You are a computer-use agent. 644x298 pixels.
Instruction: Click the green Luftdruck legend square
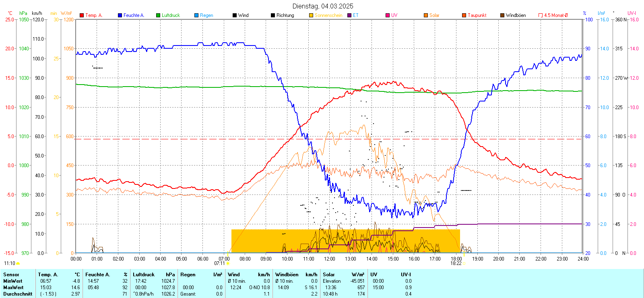(158, 15)
